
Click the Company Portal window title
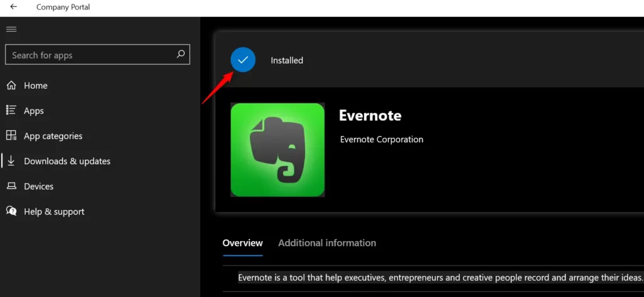pyautogui.click(x=63, y=7)
